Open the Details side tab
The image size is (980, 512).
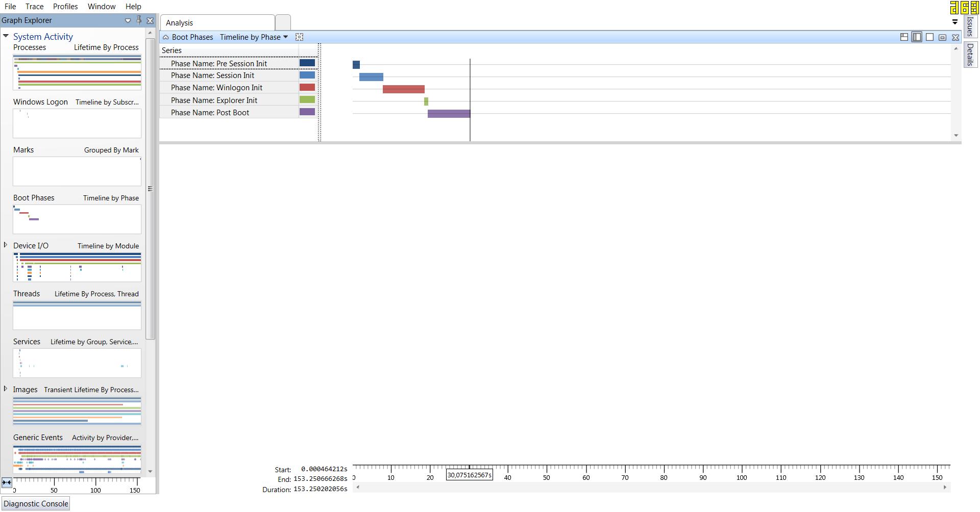(x=970, y=54)
